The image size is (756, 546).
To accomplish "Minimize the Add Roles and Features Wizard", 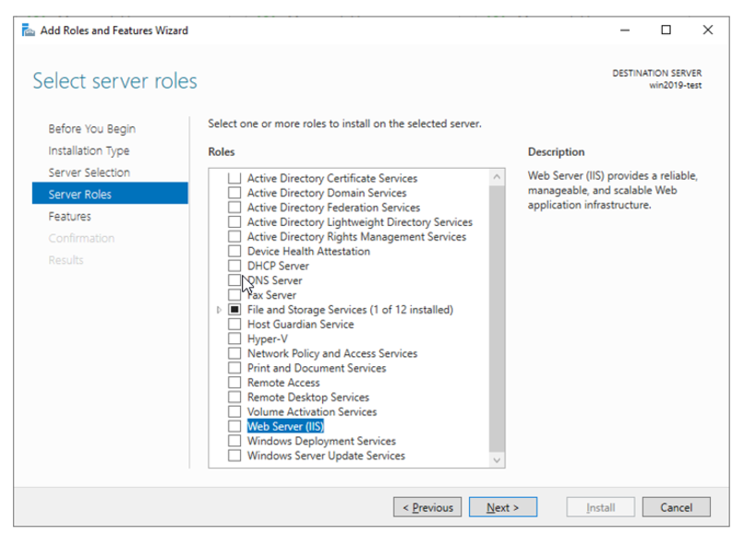I will [x=625, y=30].
